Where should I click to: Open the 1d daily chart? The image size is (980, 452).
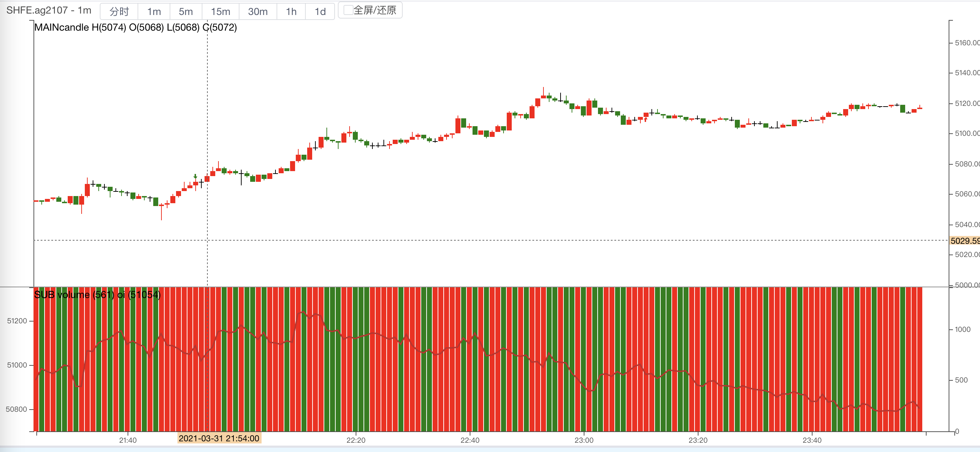pos(320,11)
